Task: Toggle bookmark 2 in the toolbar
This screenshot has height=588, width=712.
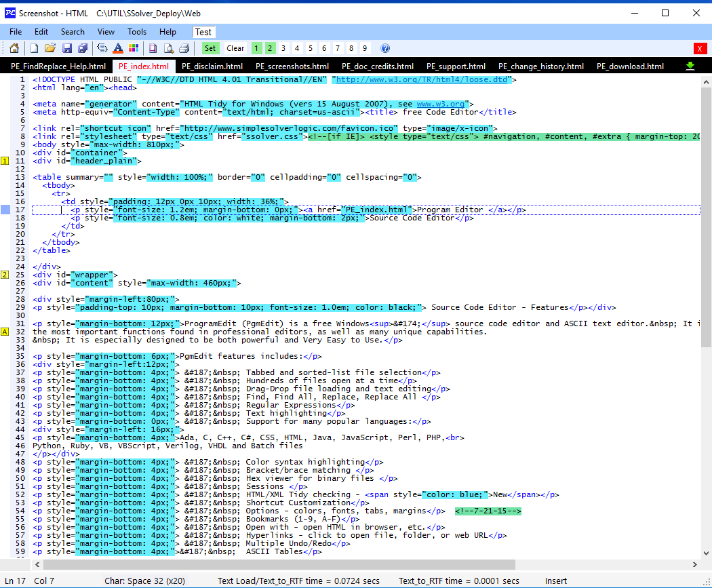Action: pos(270,48)
